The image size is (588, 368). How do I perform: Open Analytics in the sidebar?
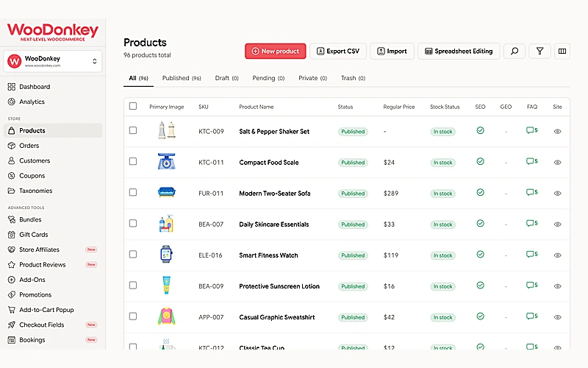point(53,102)
